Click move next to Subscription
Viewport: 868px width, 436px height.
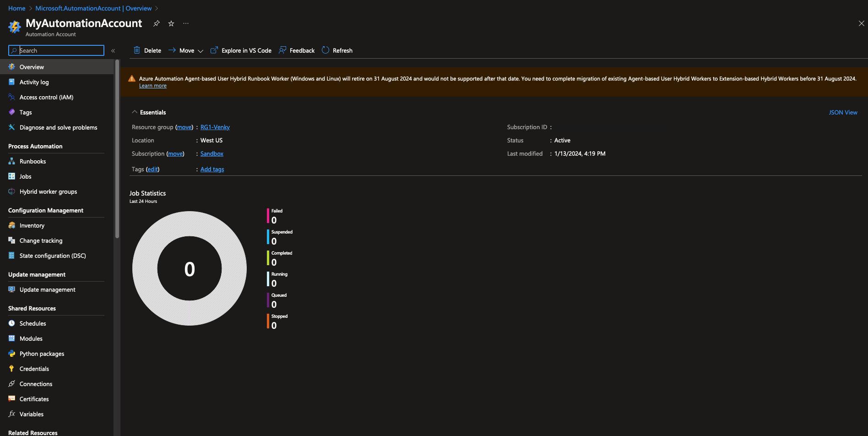(x=175, y=153)
